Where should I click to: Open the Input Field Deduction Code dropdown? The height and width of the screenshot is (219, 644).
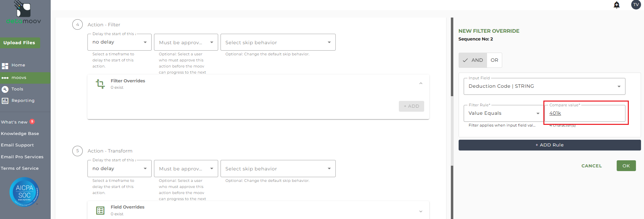[x=544, y=86]
